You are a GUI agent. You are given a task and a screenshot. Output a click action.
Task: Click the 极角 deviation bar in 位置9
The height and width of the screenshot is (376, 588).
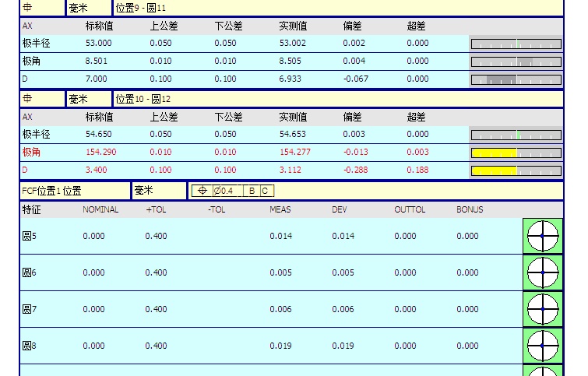tap(516, 61)
